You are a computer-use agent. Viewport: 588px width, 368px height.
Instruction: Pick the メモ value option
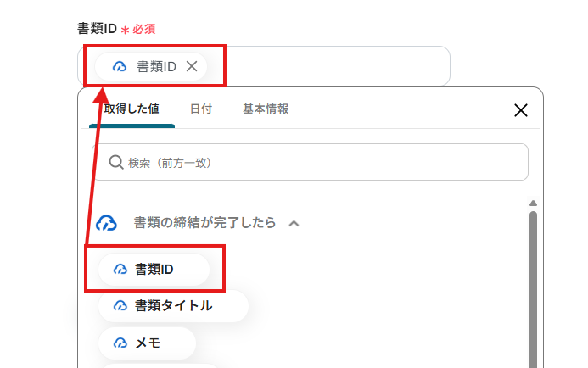tap(148, 343)
